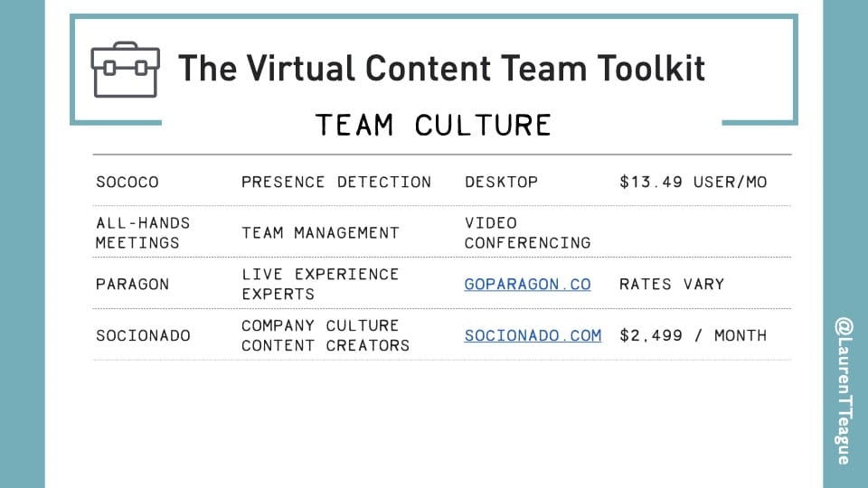Click the '$13.49 USER/MO' price

(693, 182)
